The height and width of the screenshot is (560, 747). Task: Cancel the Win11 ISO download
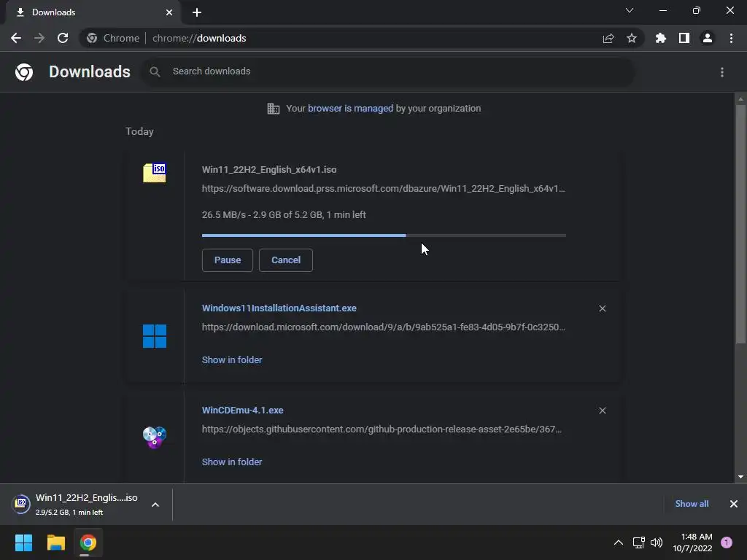coord(286,260)
